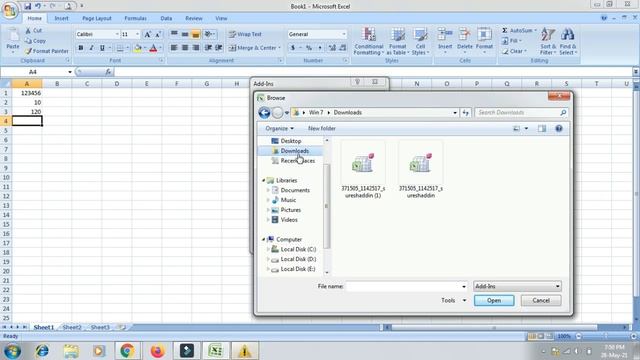640x360 pixels.
Task: Click Cancel in the Browse dialog
Action: (541, 300)
